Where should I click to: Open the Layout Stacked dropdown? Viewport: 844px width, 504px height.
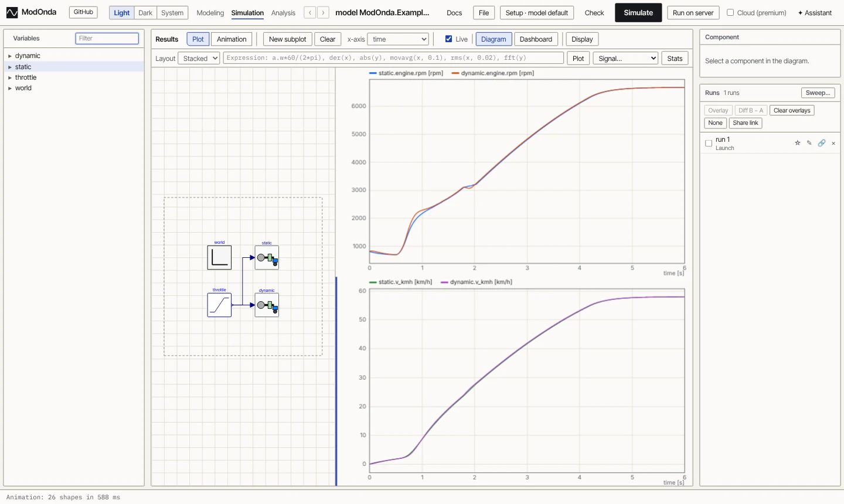[x=199, y=58]
